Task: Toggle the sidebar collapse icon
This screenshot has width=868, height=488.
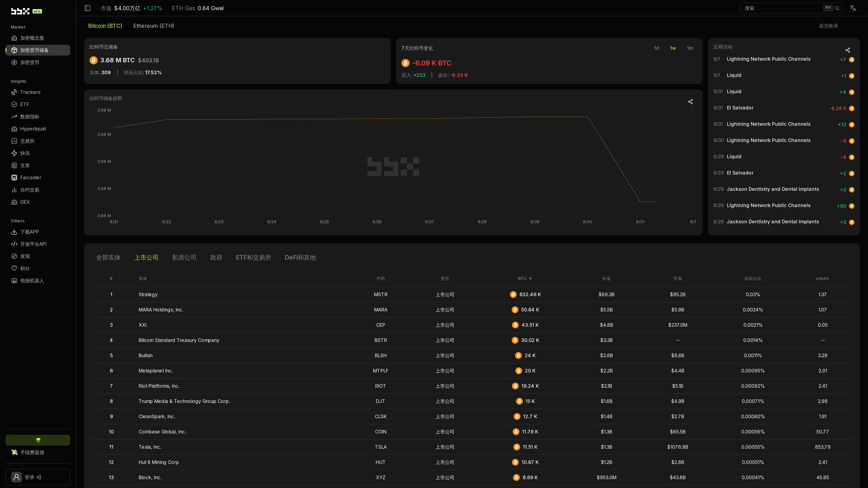Action: coord(87,8)
